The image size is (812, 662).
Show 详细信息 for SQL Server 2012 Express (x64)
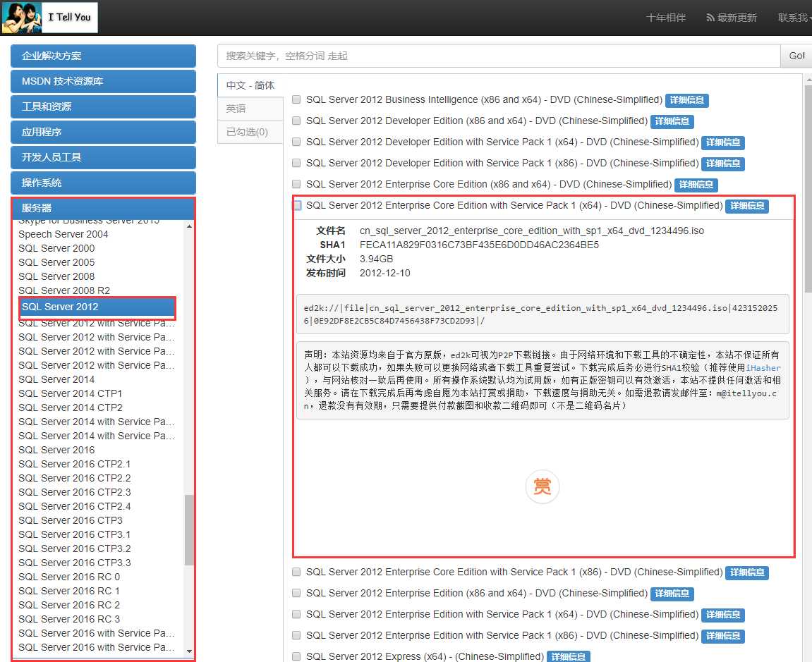click(568, 657)
